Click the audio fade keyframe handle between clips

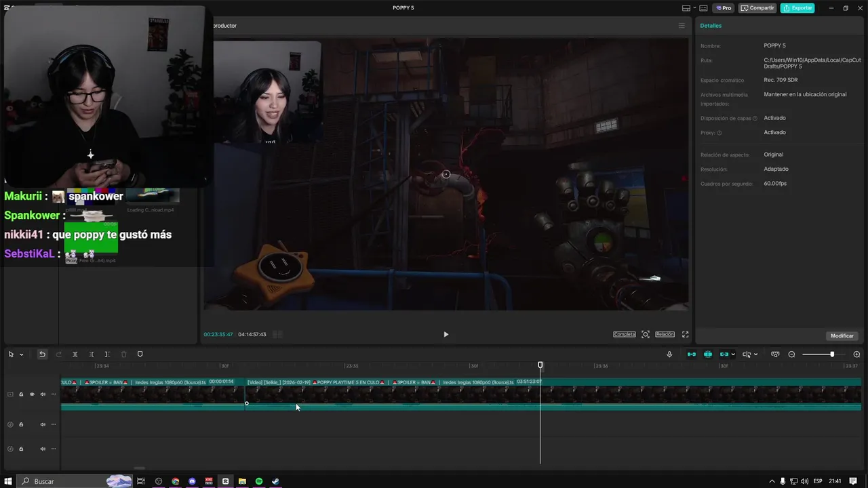pos(247,403)
